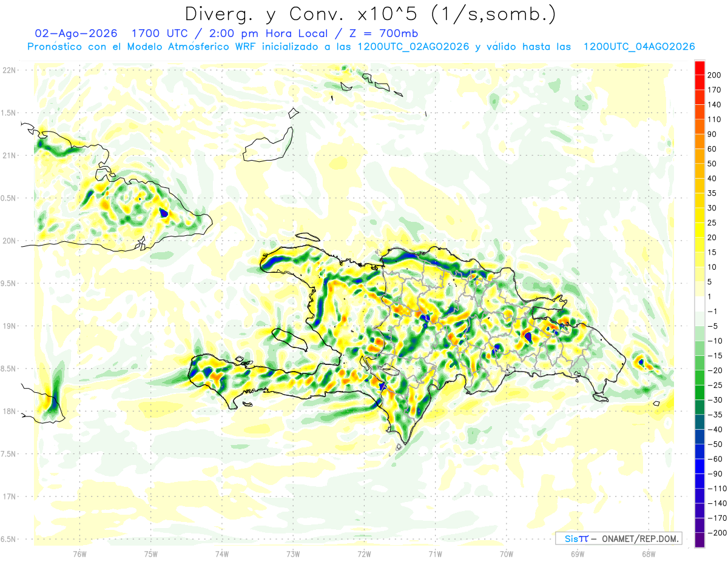Click the '200' value on the colorbar
This screenshot has height=562, width=728.
click(714, 75)
